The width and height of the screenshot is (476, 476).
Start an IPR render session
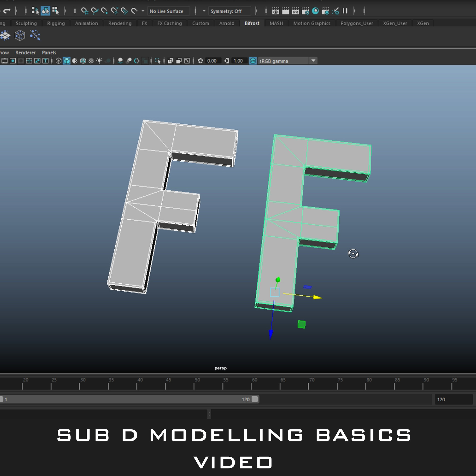point(296,11)
